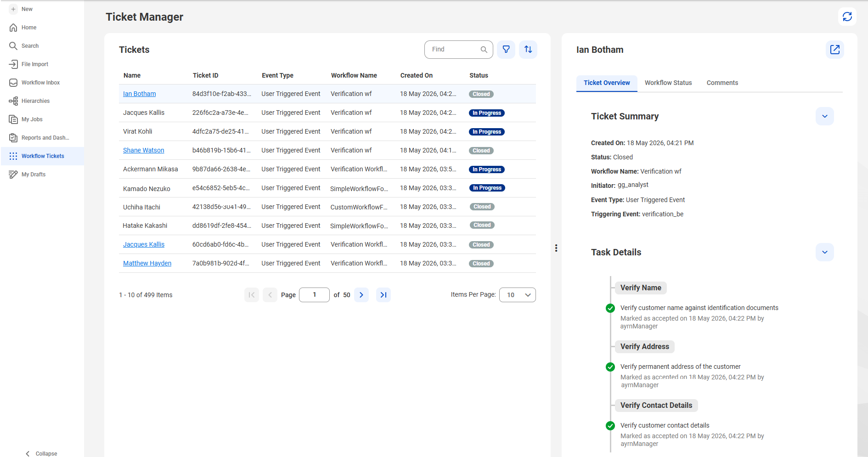Jump to last page of tickets

tap(383, 295)
